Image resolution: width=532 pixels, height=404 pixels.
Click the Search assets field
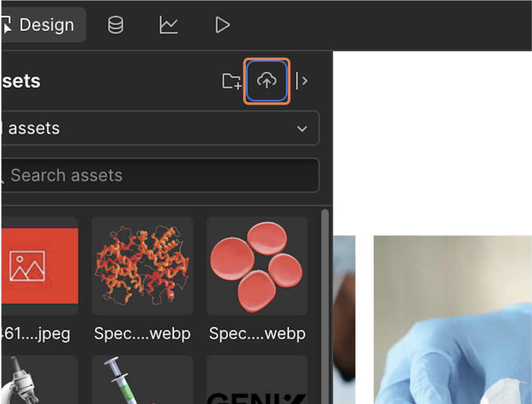pos(159,175)
